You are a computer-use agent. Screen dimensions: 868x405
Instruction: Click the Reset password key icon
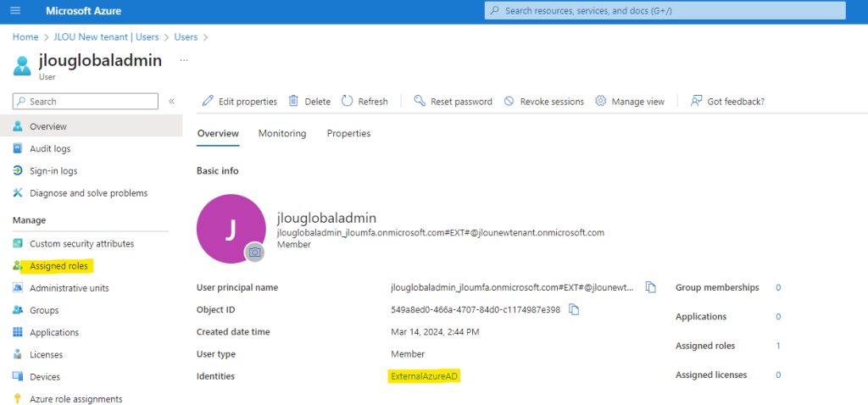point(420,102)
